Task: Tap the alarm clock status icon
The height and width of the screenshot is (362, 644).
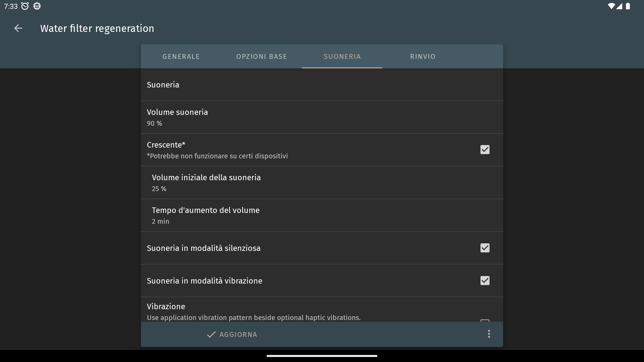Action: point(25,6)
